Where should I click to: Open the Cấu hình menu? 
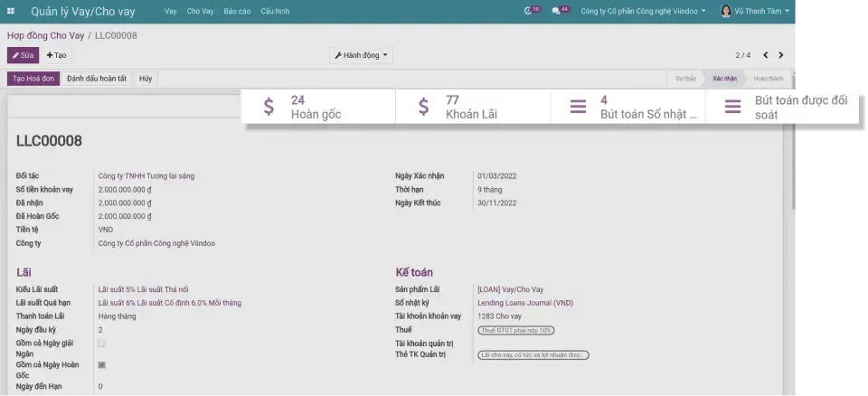click(x=275, y=11)
